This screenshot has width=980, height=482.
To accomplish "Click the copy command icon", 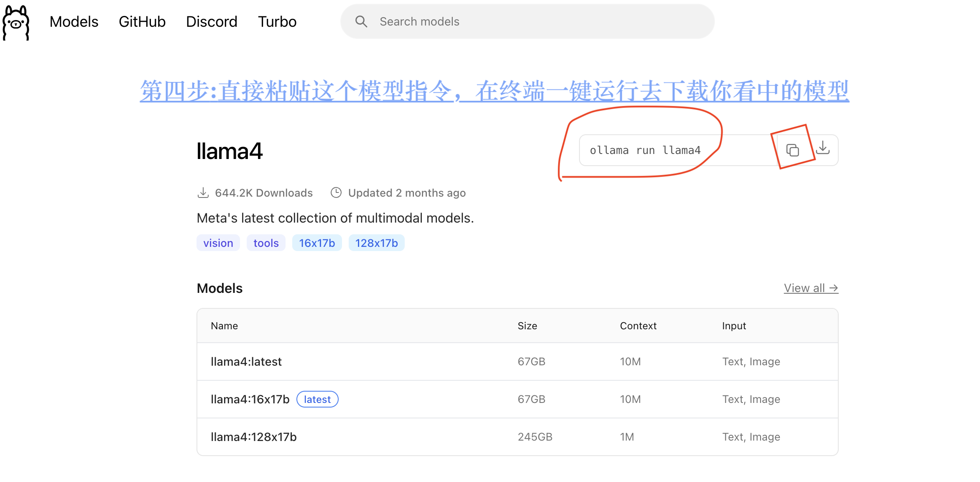I will tap(792, 150).
